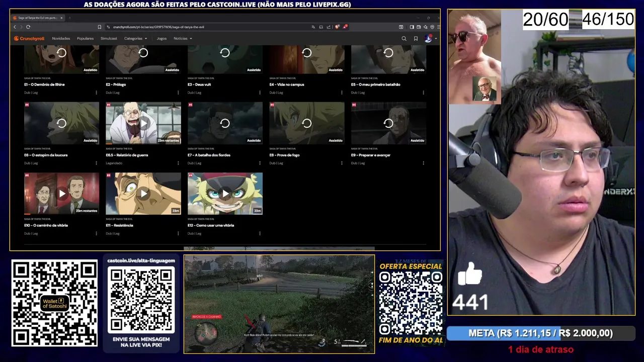Play E6.5 Relatório de guerra thumbnail button
This screenshot has height=362, width=644.
(x=143, y=123)
